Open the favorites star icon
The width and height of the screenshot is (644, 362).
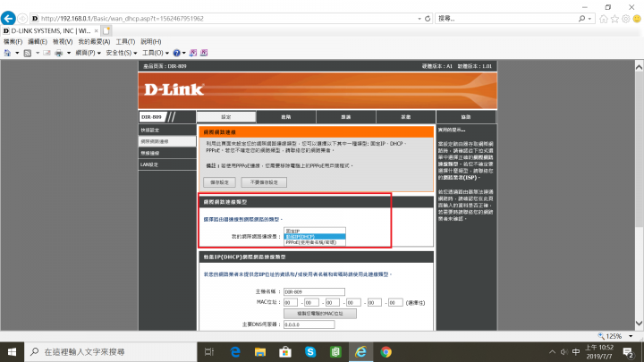click(x=614, y=19)
